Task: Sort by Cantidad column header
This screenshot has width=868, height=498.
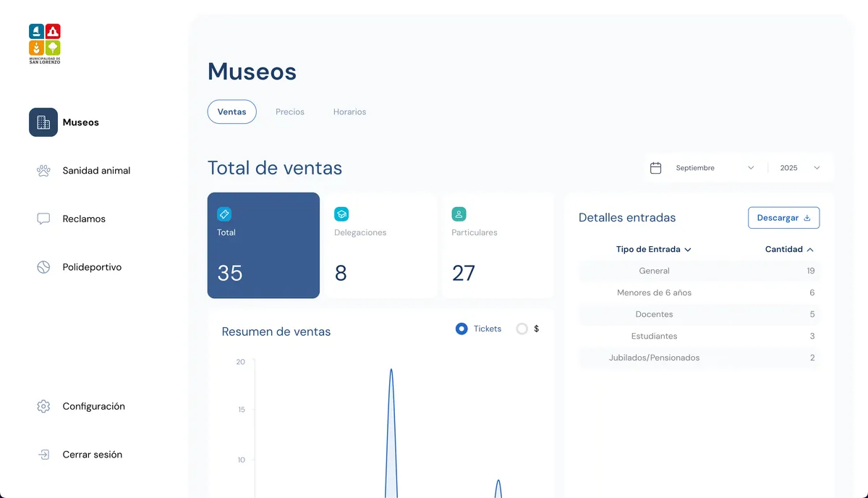Action: point(789,249)
